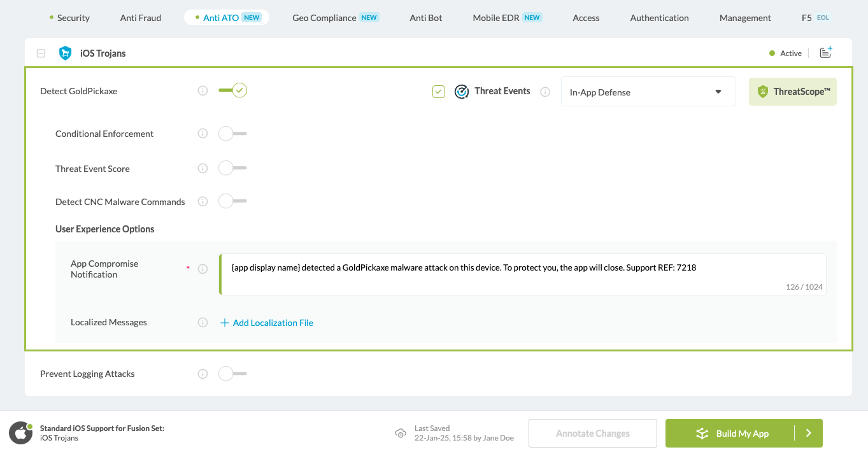Image resolution: width=868 pixels, height=452 pixels.
Task: Uncheck the Threat Events checkbox
Action: (x=439, y=92)
